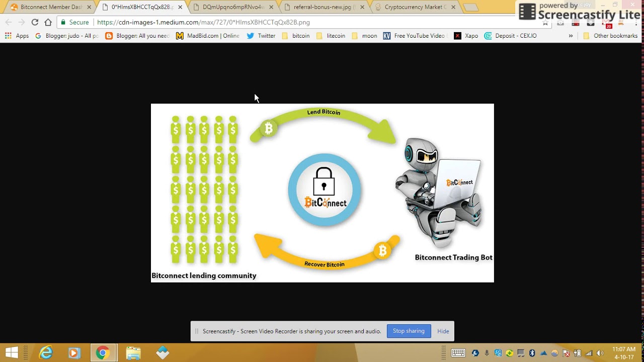This screenshot has height=362, width=644.
Task: Open Free YouTube Video bookmark
Action: pos(415,36)
